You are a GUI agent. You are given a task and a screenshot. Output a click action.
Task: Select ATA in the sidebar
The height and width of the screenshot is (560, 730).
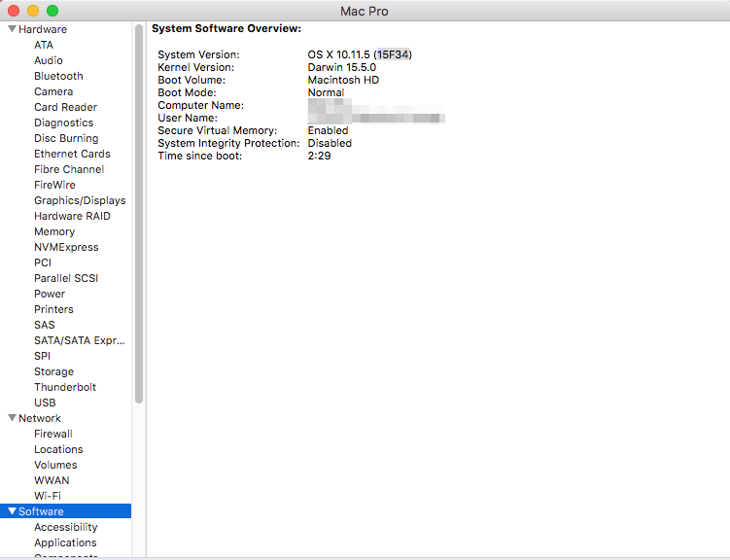click(44, 45)
